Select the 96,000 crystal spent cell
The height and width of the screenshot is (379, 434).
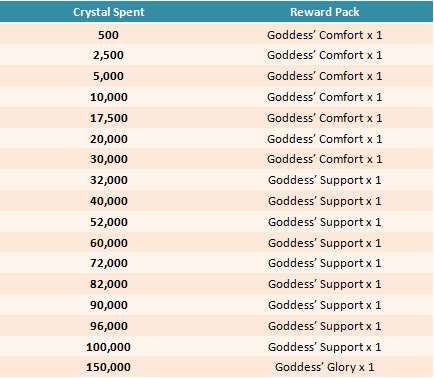109,326
